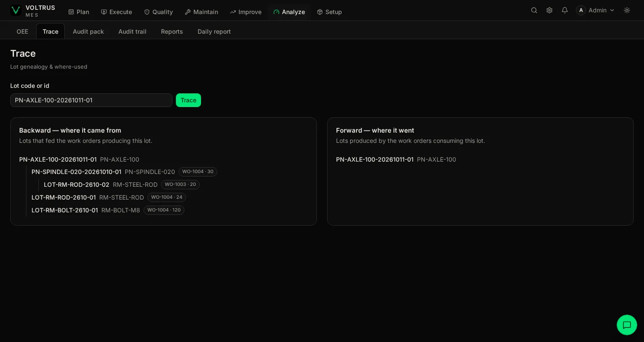The image size is (644, 342).
Task: Select PN-AXLE-100-20261011-01 in Forward panel
Action: click(x=375, y=159)
